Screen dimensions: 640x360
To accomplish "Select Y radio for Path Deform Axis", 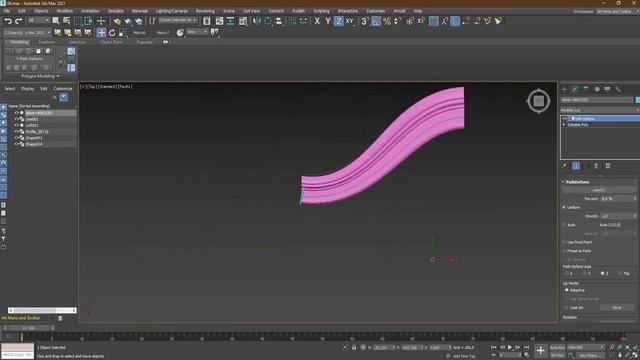I will [x=584, y=273].
